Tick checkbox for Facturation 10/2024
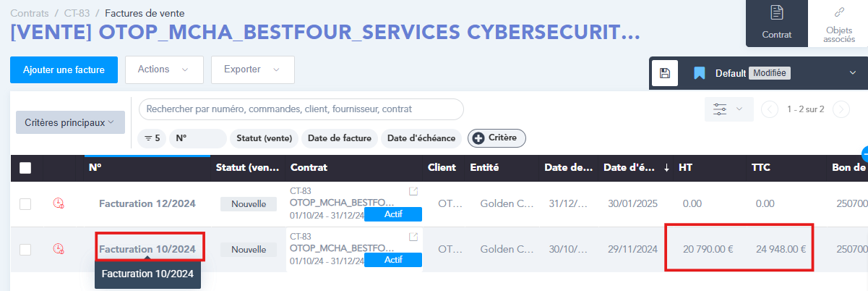The height and width of the screenshot is (291, 868). point(25,250)
